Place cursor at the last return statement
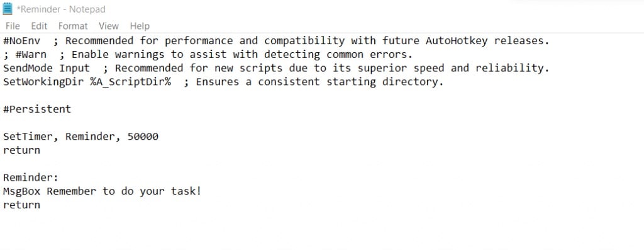The width and height of the screenshot is (644, 250). tap(22, 205)
